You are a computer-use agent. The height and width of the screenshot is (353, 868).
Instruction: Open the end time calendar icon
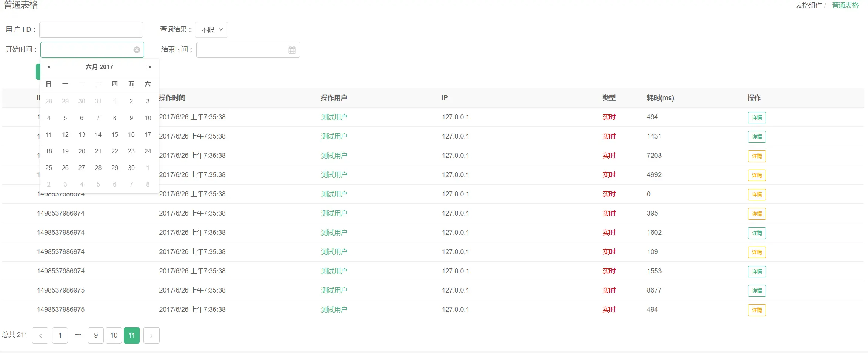292,50
